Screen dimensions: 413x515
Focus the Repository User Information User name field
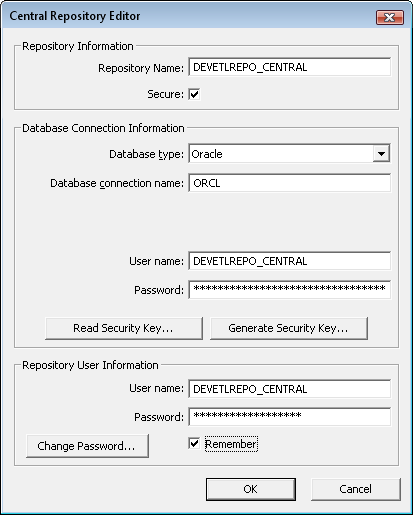pos(289,389)
